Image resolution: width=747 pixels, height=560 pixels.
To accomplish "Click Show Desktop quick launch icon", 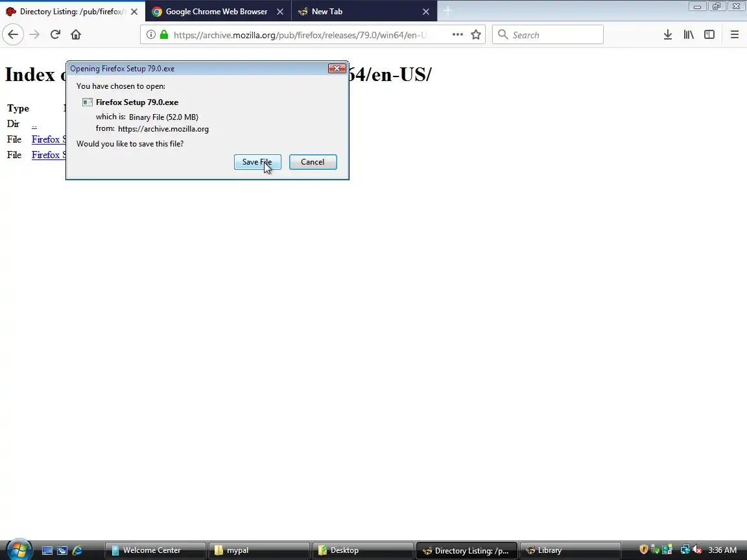I will pyautogui.click(x=47, y=550).
